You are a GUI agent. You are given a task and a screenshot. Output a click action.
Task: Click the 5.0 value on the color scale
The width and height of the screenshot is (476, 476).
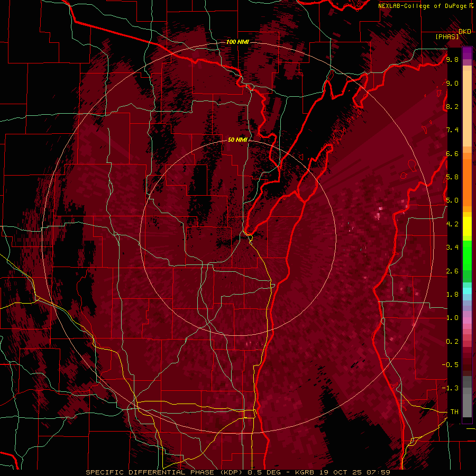tap(452, 200)
